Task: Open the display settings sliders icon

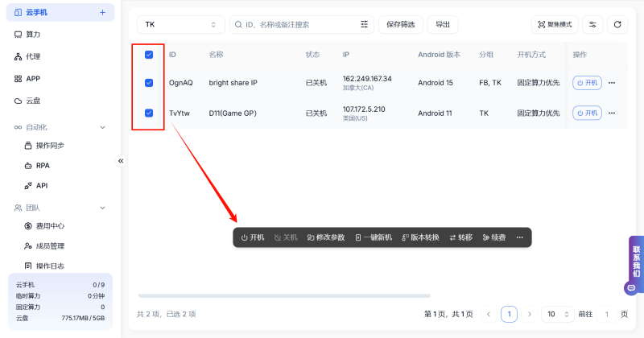Action: (x=592, y=25)
